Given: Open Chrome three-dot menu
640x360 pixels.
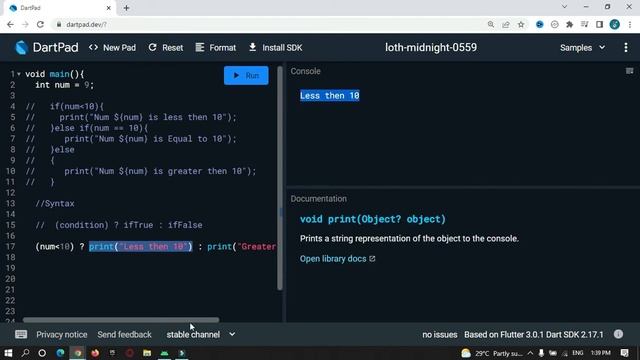Looking at the screenshot, I should 630,24.
